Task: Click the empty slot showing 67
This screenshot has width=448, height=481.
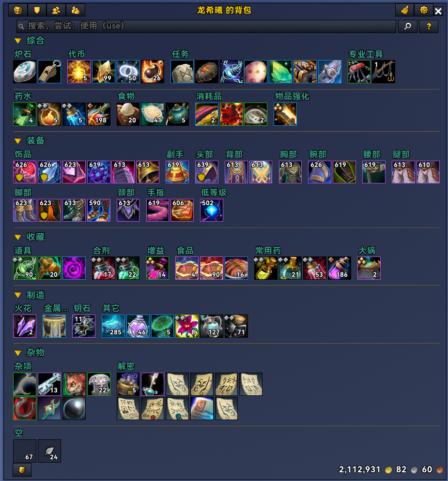Action: tap(25, 451)
